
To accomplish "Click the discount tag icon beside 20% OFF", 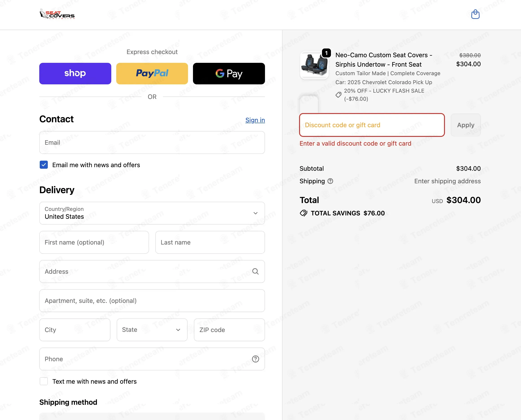I will (339, 95).
